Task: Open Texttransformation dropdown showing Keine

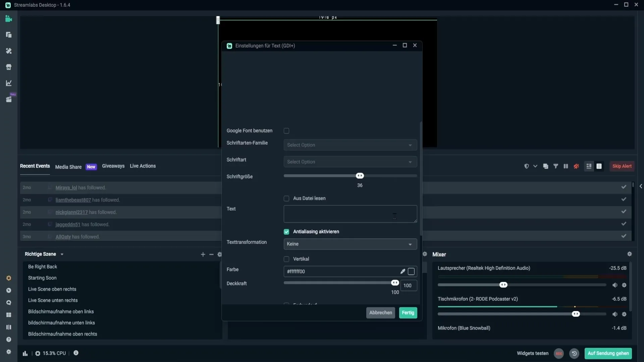Action: point(350,244)
